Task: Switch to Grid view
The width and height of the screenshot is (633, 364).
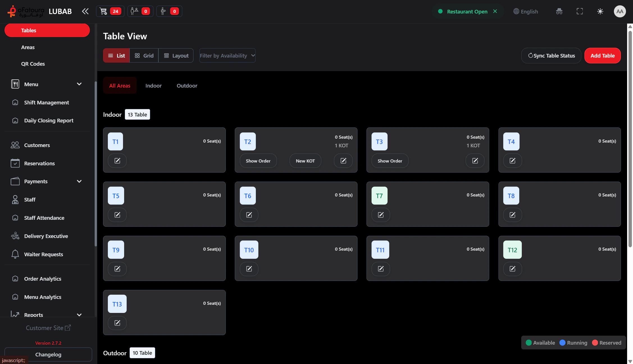Action: [x=144, y=56]
